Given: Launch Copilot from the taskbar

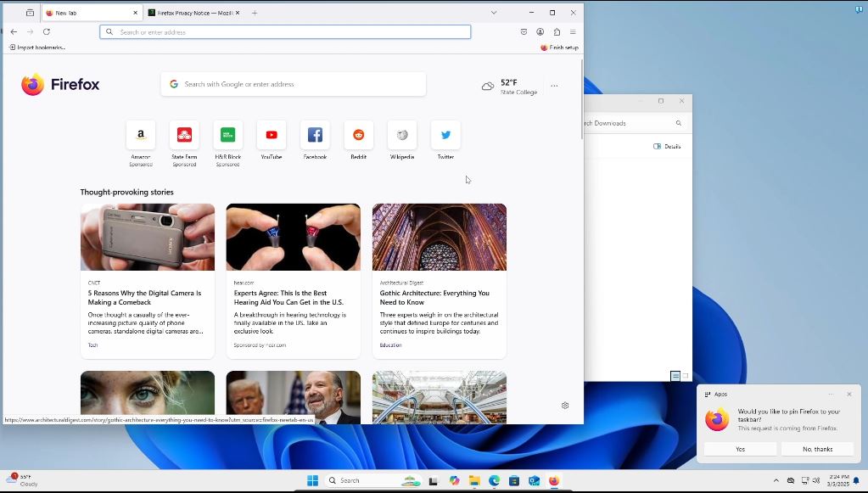Looking at the screenshot, I should pos(454,480).
